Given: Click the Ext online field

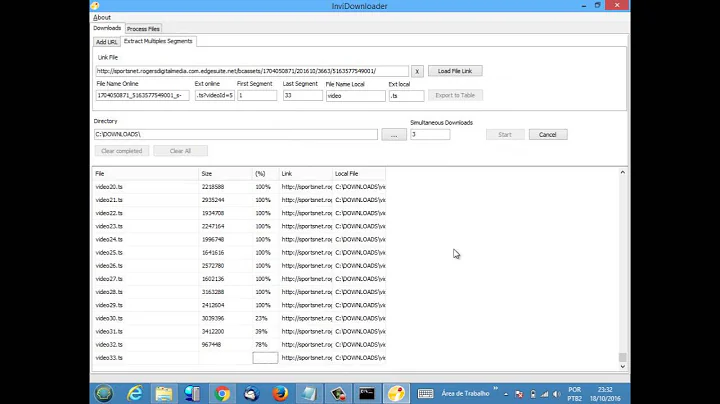Looking at the screenshot, I should (214, 95).
